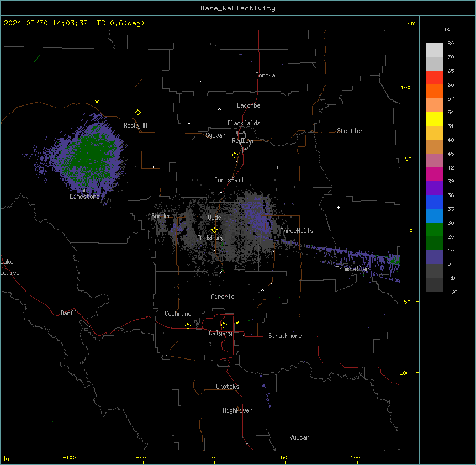Select the Drumheller map label
Image resolution: width=476 pixels, height=465 pixels.
pos(352,269)
